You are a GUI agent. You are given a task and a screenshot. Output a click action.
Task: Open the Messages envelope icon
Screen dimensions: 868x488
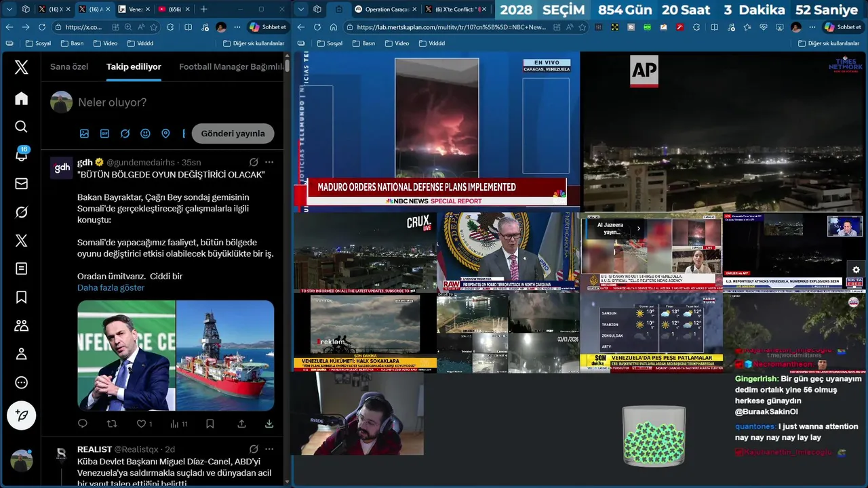tap(21, 184)
